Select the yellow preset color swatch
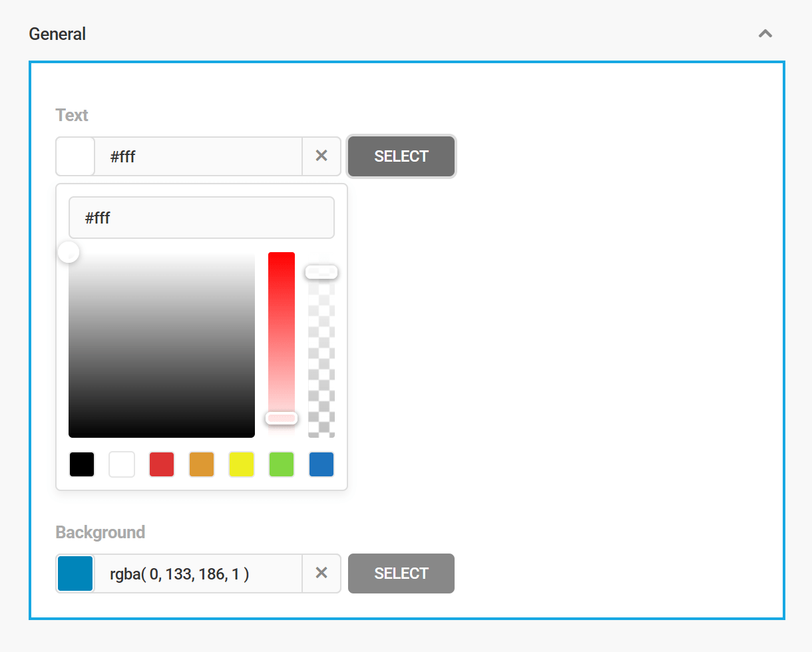The height and width of the screenshot is (652, 812). click(x=241, y=464)
